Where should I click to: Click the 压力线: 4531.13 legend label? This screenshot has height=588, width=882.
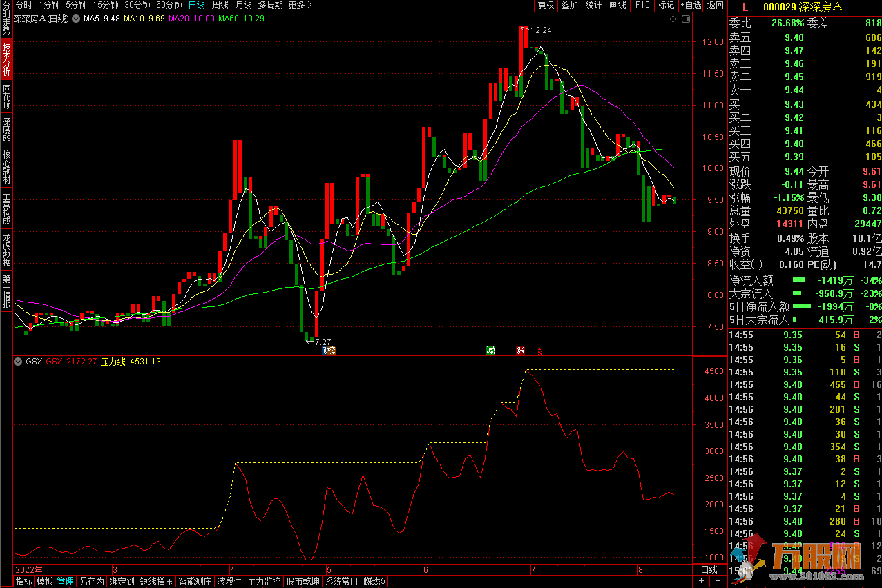click(x=131, y=361)
